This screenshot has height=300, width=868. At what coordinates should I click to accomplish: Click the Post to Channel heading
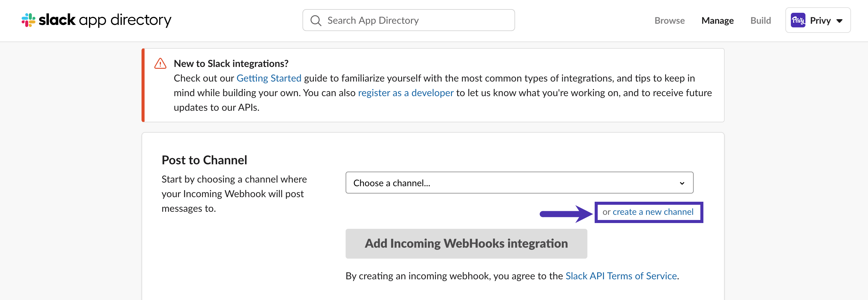point(204,160)
